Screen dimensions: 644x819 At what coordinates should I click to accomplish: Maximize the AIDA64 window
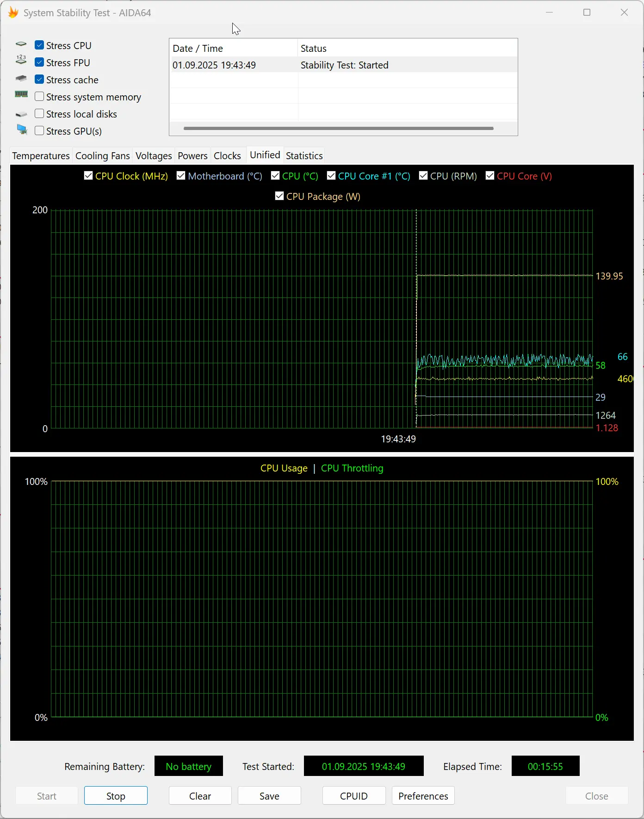click(x=587, y=12)
